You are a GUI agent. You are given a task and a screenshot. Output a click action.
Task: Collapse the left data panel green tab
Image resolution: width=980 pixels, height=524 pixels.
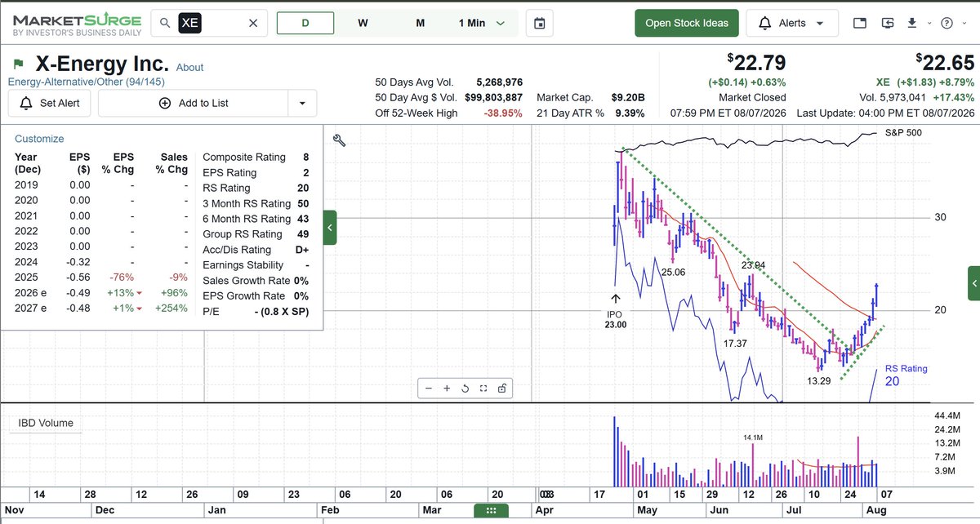point(330,228)
